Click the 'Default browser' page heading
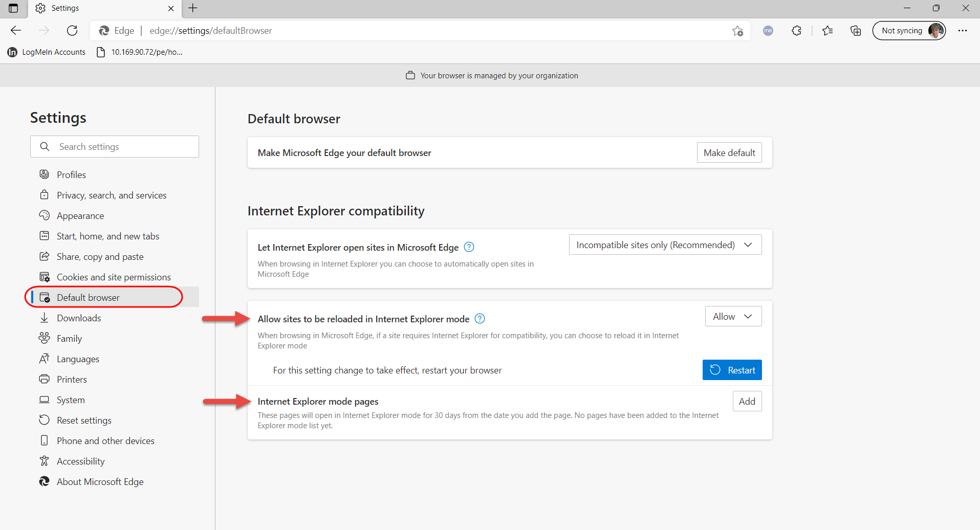 click(x=294, y=119)
